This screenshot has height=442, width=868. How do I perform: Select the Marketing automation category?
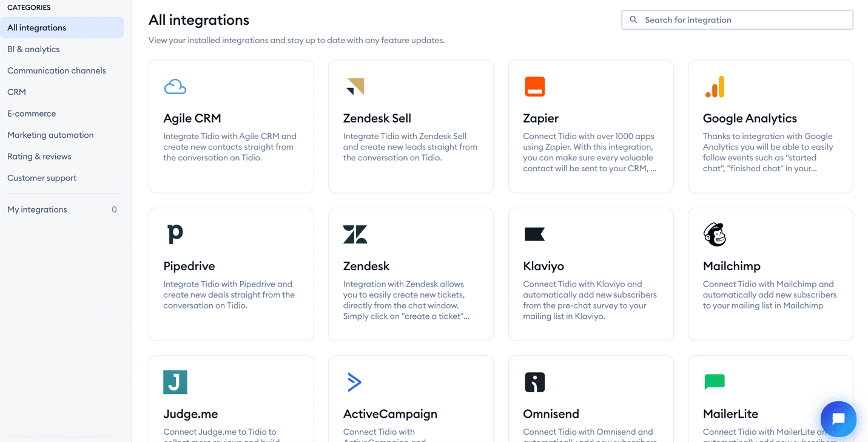pyautogui.click(x=50, y=135)
